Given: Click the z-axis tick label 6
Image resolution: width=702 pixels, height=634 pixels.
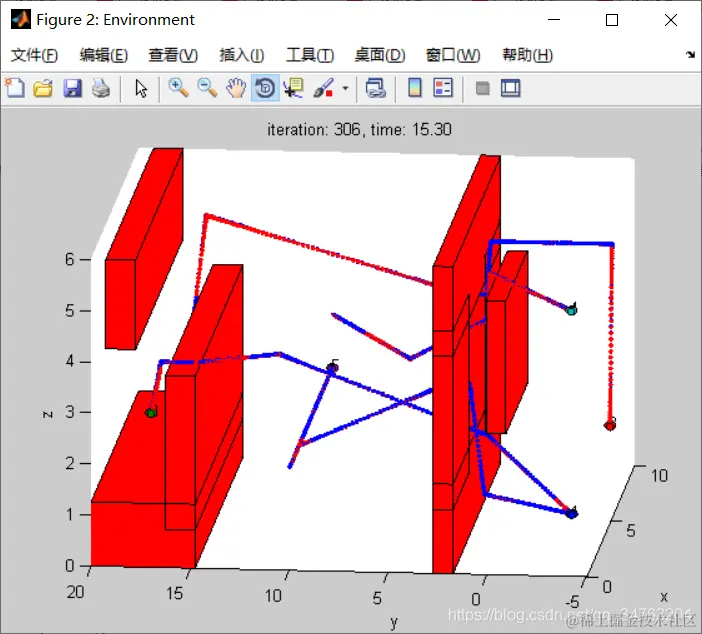Looking at the screenshot, I should [69, 260].
